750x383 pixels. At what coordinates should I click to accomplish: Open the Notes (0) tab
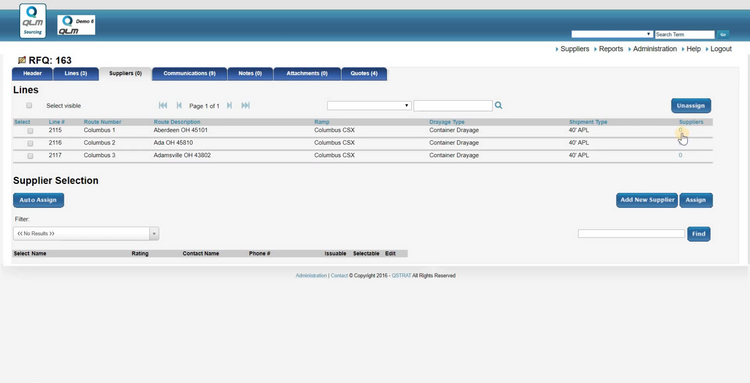click(x=250, y=74)
